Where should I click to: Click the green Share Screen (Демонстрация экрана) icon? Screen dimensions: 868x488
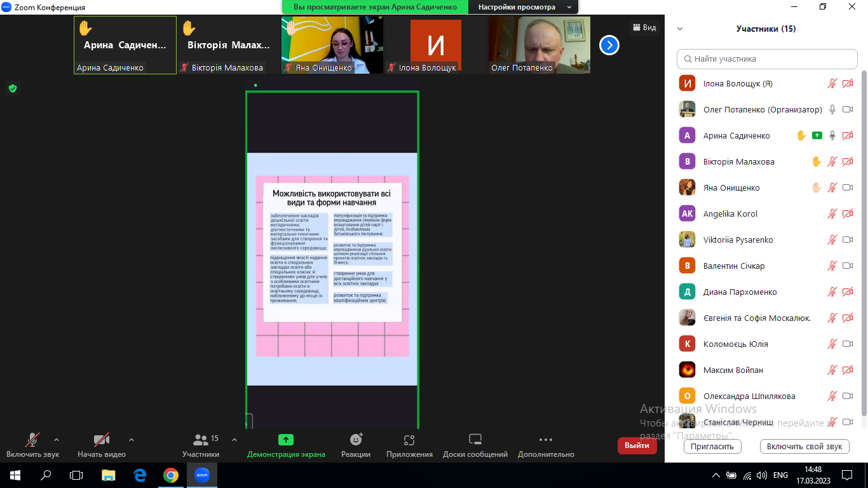click(286, 440)
